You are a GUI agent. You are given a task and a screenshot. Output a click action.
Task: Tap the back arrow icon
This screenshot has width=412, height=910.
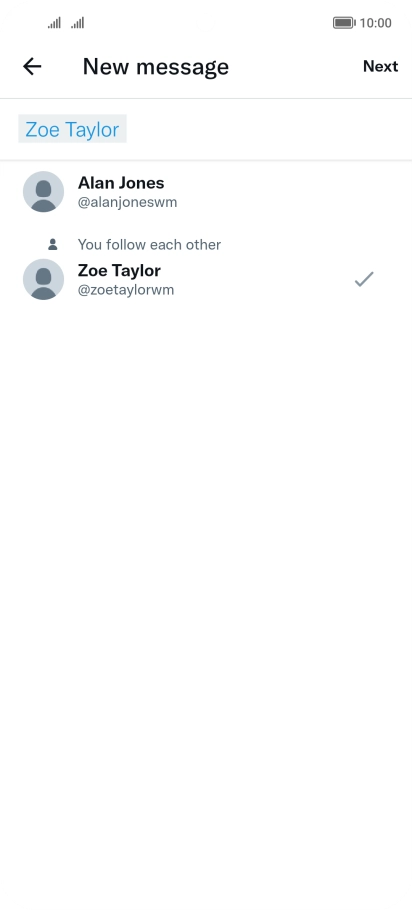pyautogui.click(x=32, y=67)
